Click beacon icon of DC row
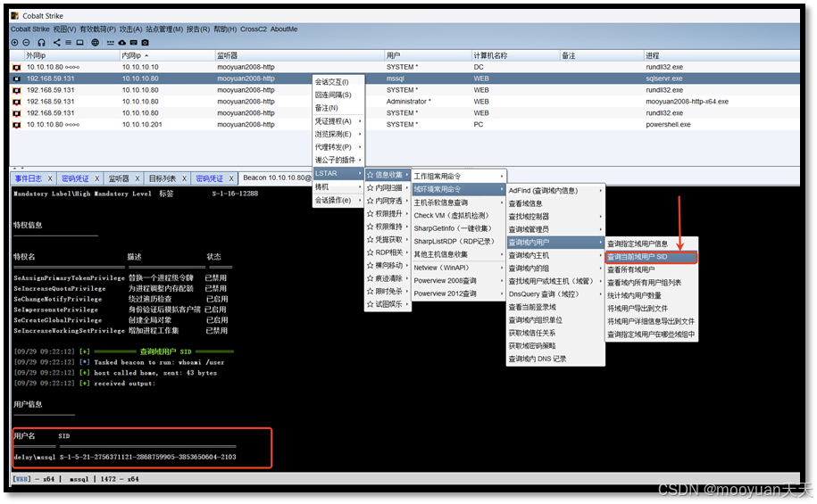817x504 pixels. coord(17,67)
